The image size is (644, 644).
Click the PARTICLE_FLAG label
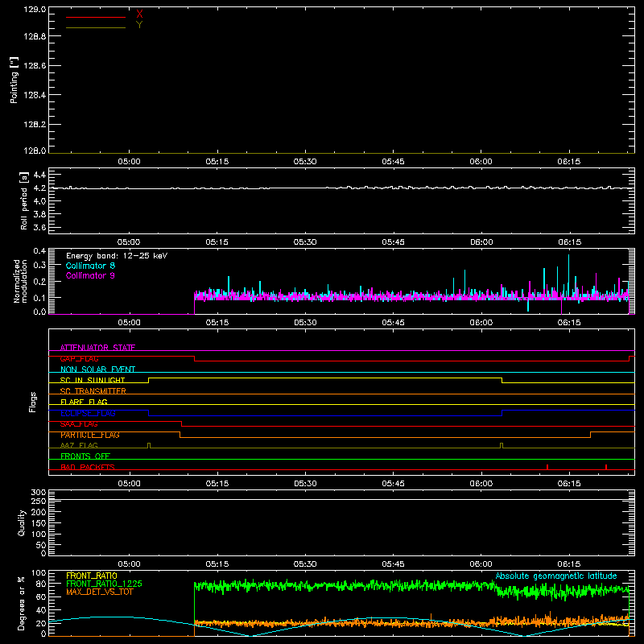[x=90, y=435]
